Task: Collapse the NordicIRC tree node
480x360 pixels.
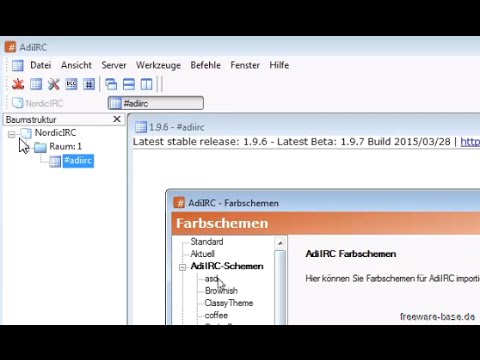Action: (x=12, y=134)
